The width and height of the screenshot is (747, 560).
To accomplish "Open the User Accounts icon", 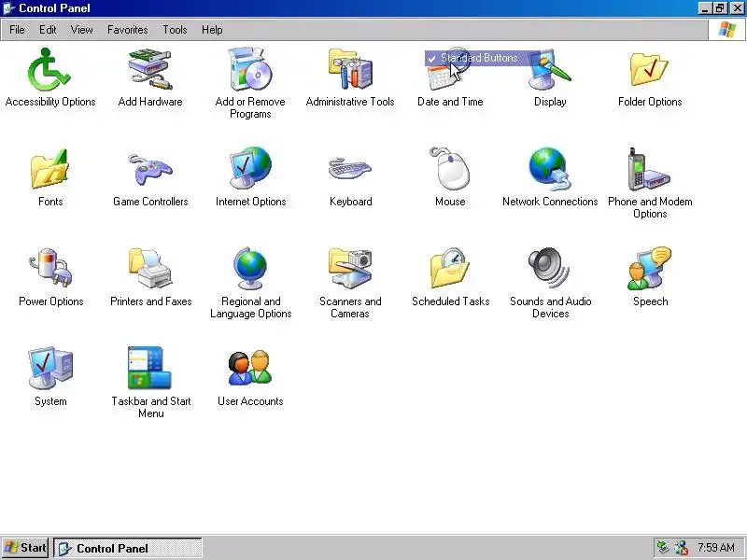I will [x=250, y=369].
